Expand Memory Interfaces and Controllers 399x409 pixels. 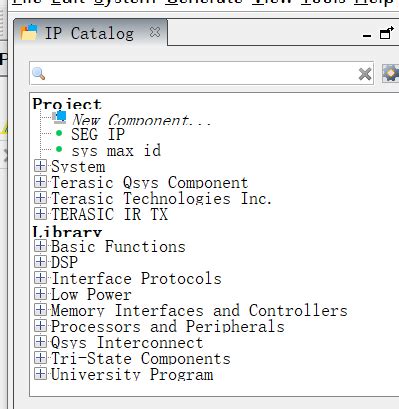click(40, 310)
